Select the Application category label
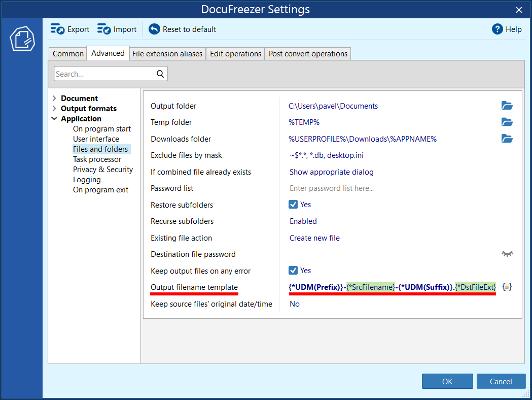This screenshot has width=532, height=400. pyautogui.click(x=81, y=118)
